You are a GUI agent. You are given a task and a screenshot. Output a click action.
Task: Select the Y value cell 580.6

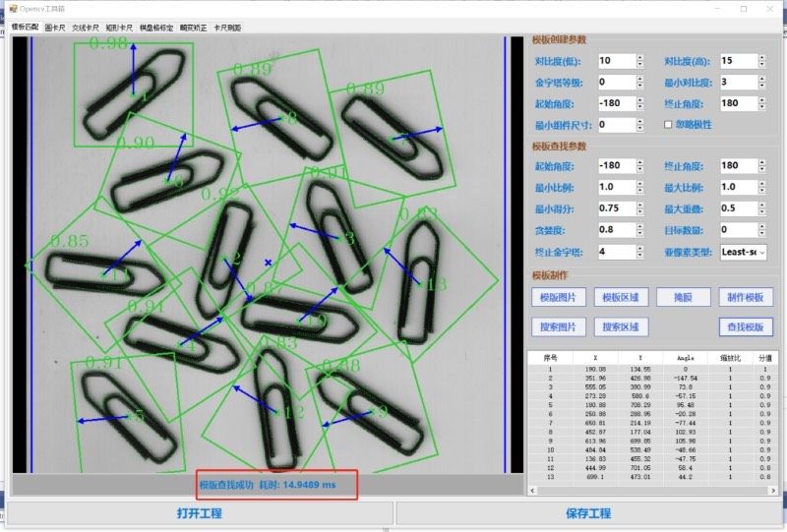coord(640,396)
